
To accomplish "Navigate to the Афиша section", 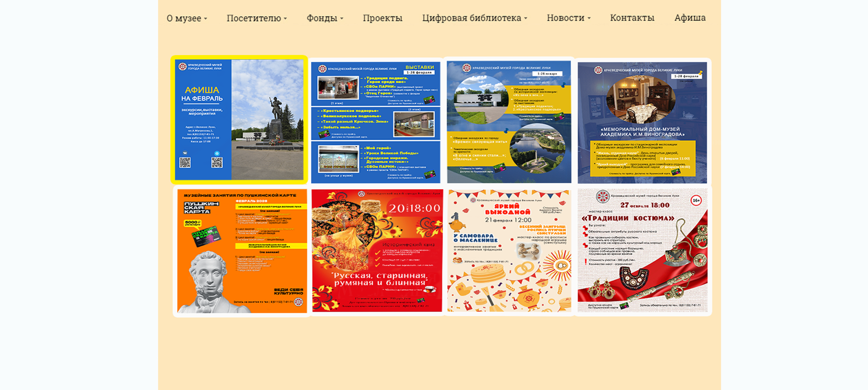I will tap(690, 18).
